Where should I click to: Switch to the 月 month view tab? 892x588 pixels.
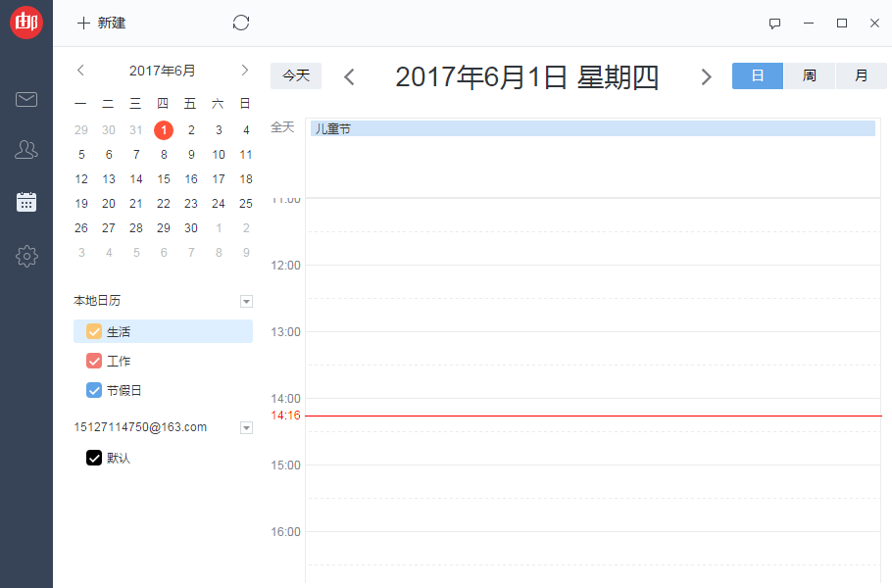point(861,75)
